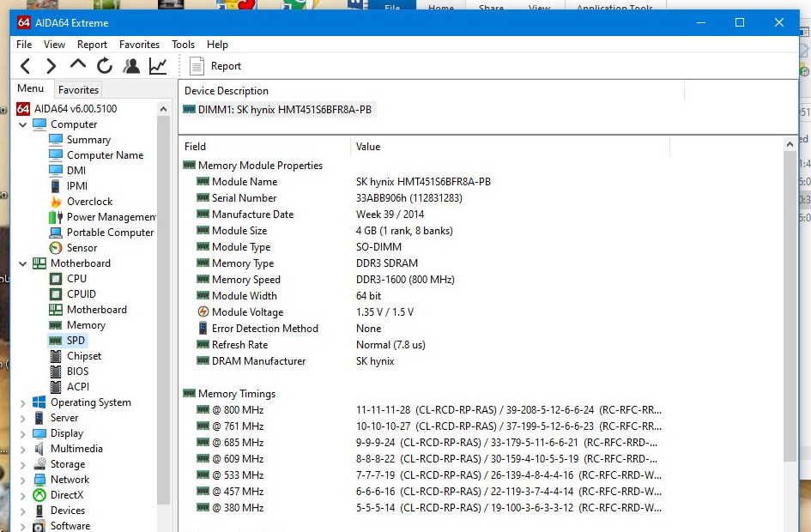Select the Power Management battery icon

pyautogui.click(x=56, y=216)
